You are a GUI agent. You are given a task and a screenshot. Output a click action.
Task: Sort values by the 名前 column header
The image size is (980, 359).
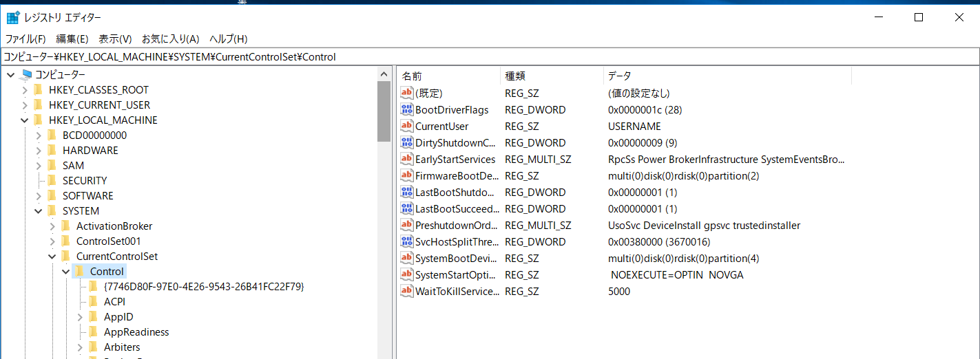tap(448, 76)
